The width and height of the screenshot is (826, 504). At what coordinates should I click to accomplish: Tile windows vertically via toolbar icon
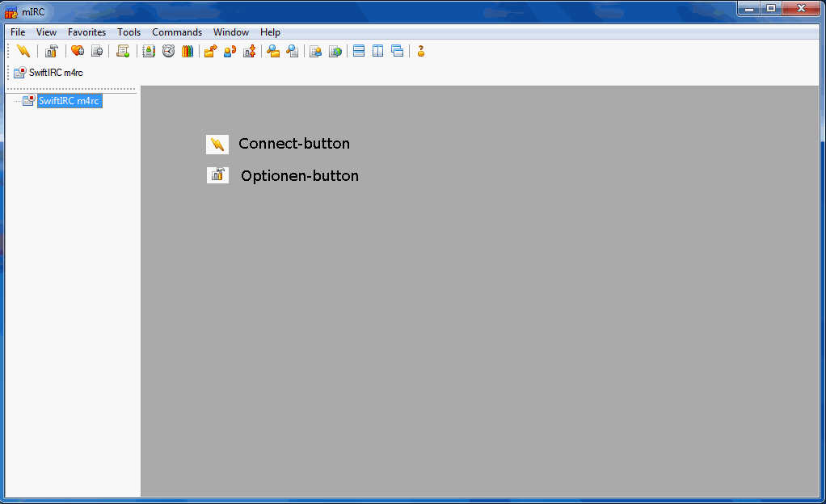(377, 51)
